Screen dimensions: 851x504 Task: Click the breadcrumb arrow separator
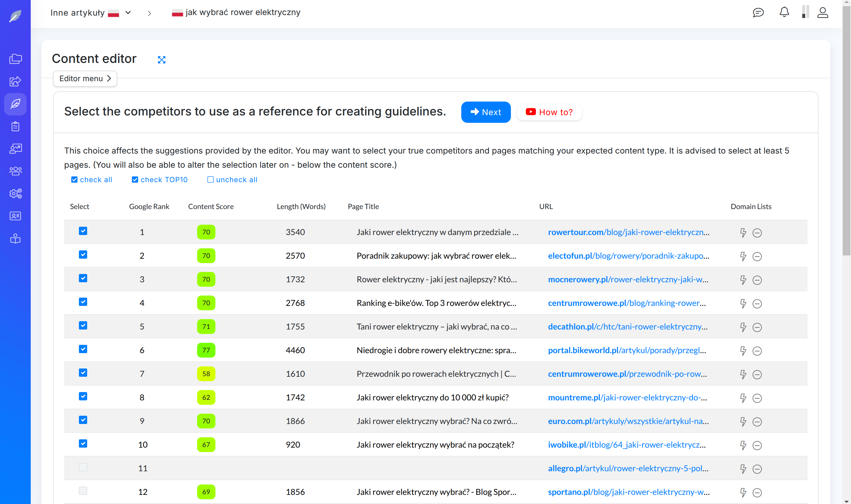149,13
